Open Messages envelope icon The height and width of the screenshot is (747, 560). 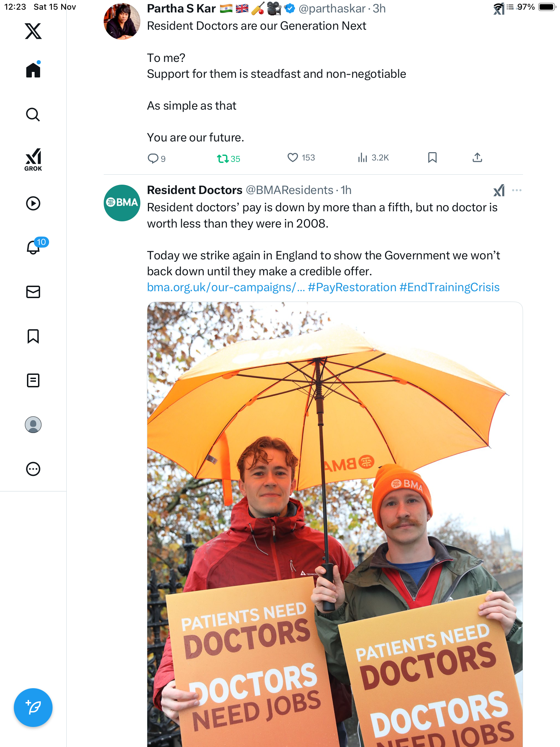33,292
